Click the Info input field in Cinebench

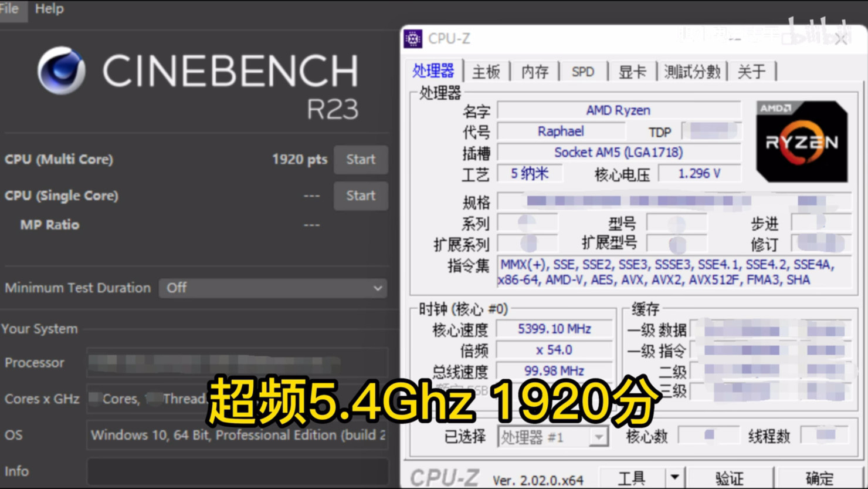tap(238, 471)
